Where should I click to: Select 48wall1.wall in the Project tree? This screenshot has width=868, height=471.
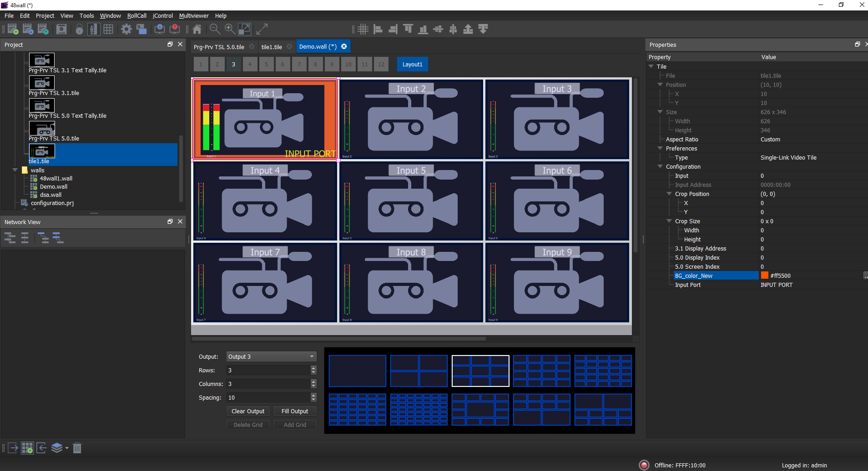click(x=56, y=178)
